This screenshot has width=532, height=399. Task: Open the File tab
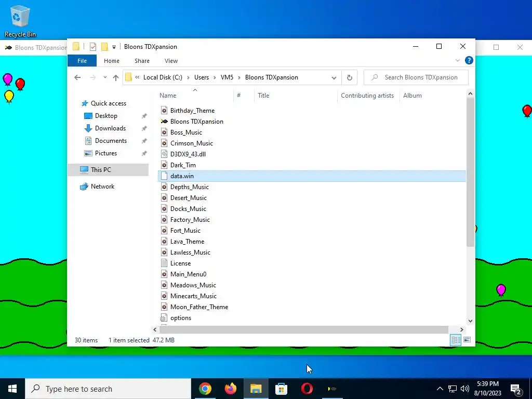82,61
